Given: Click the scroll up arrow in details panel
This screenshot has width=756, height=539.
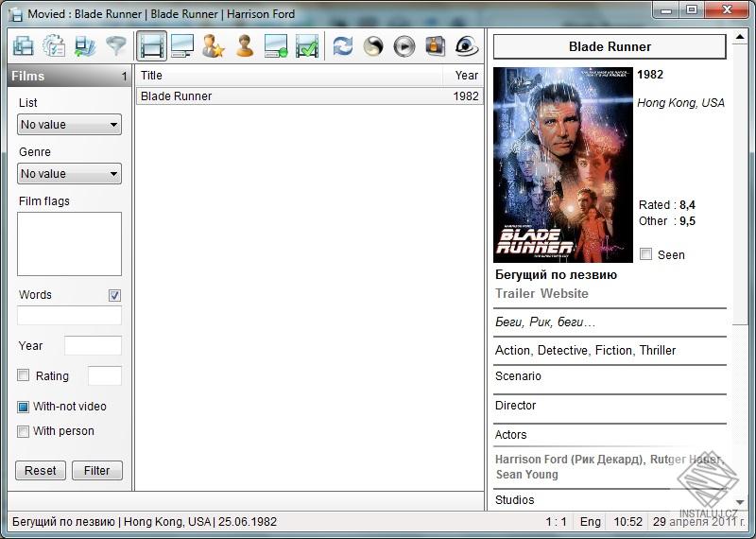Looking at the screenshot, I should click(740, 37).
